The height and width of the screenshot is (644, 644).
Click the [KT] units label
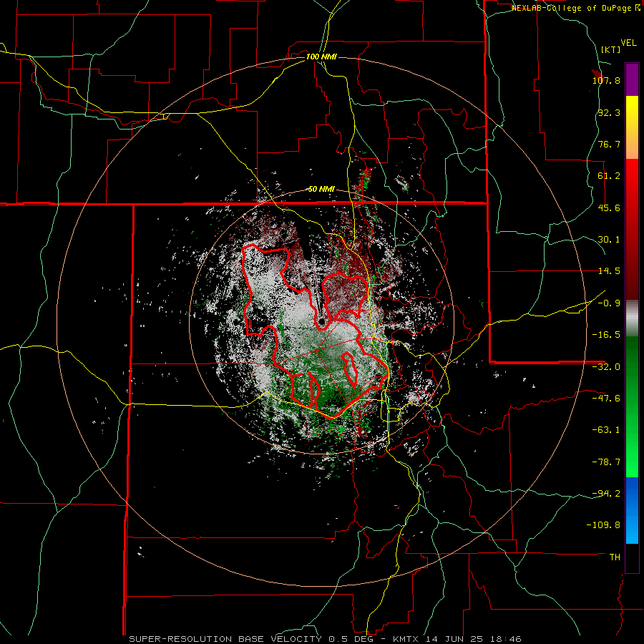tap(610, 49)
